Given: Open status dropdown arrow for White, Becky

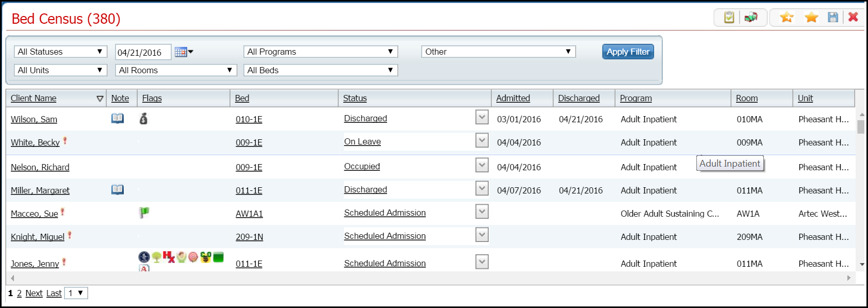Looking at the screenshot, I should (481, 141).
